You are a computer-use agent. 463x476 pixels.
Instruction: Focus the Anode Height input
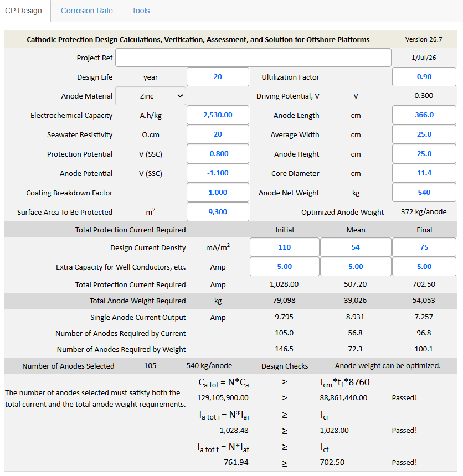pyautogui.click(x=424, y=154)
